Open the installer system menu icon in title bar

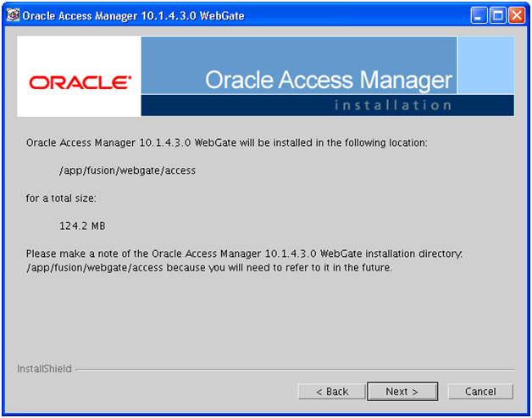13,15
